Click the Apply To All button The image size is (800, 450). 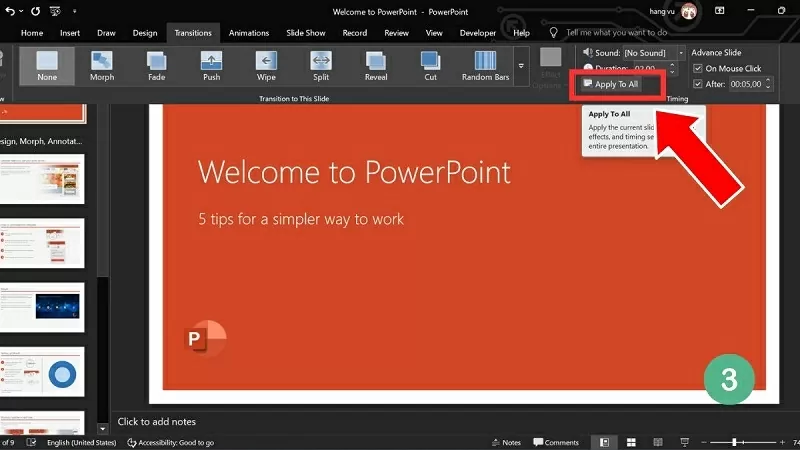point(616,85)
